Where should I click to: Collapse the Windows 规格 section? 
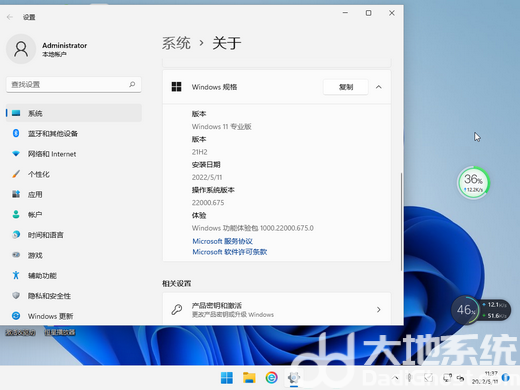(x=379, y=87)
